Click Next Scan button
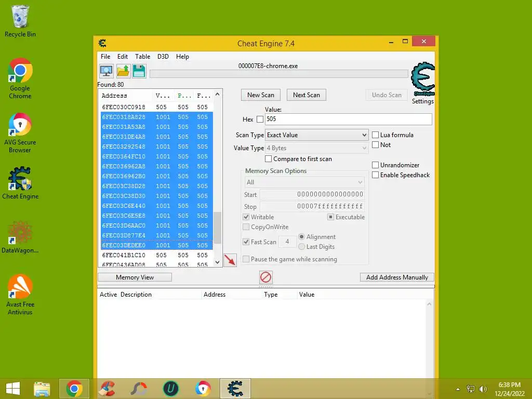Screen dimensions: 532x399 307,95
